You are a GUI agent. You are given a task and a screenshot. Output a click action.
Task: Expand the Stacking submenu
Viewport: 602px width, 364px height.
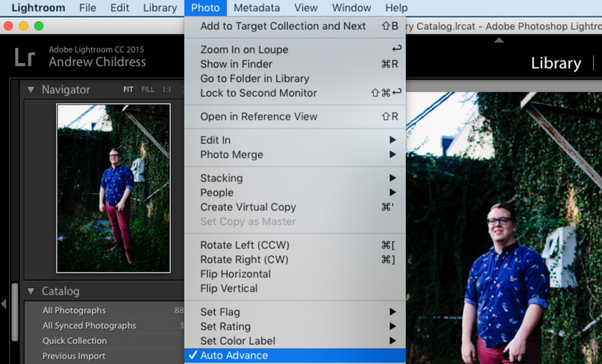[x=294, y=178]
